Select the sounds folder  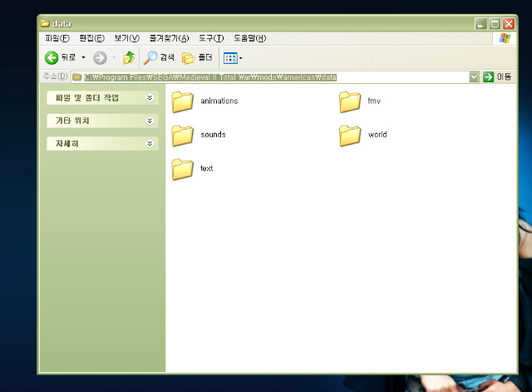[x=199, y=135]
